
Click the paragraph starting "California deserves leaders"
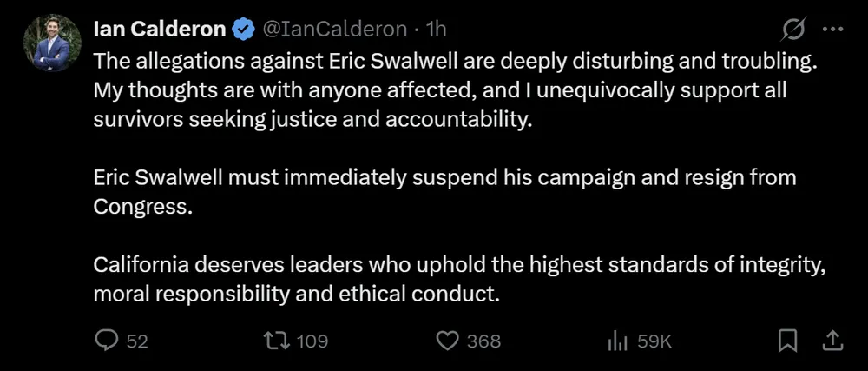tap(457, 280)
